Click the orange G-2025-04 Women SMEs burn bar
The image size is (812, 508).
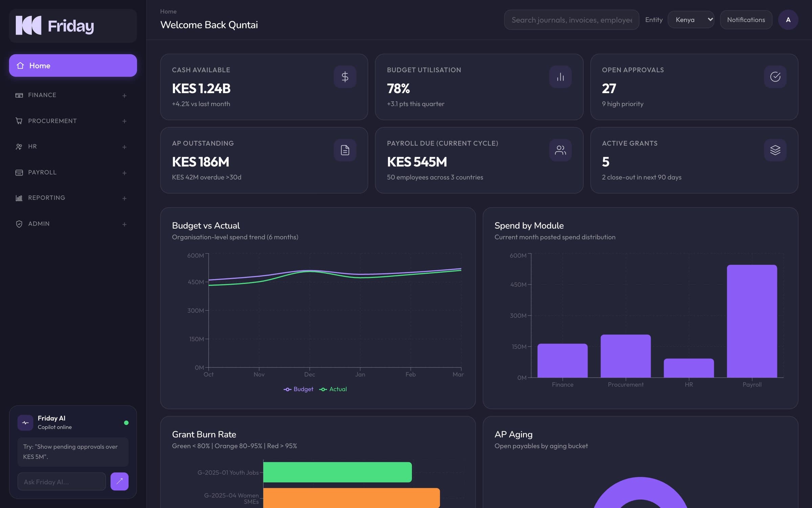point(351,498)
